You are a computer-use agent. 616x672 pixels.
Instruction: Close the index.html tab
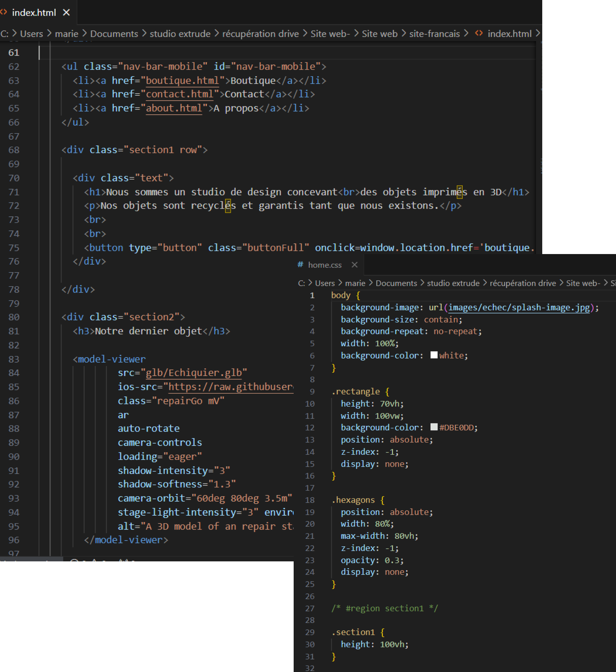[66, 13]
